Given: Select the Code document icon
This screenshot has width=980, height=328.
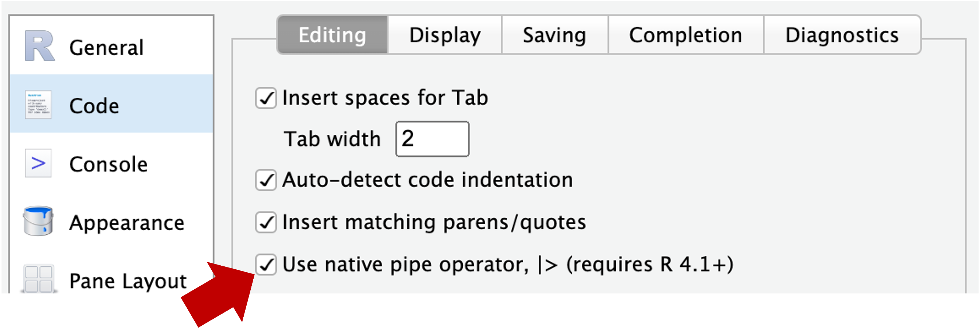Looking at the screenshot, I should 38,105.
